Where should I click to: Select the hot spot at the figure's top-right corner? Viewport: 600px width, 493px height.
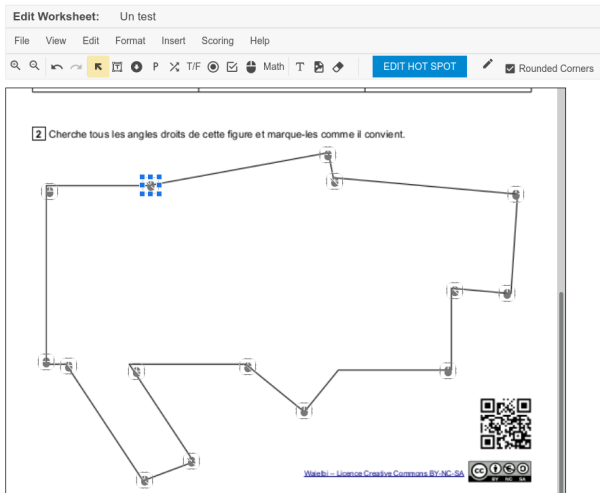pos(516,194)
